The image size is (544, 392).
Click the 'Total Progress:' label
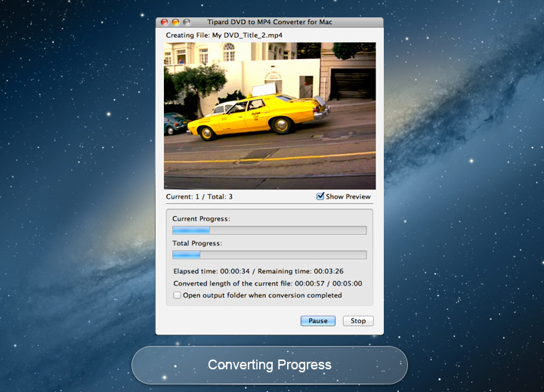click(x=197, y=243)
